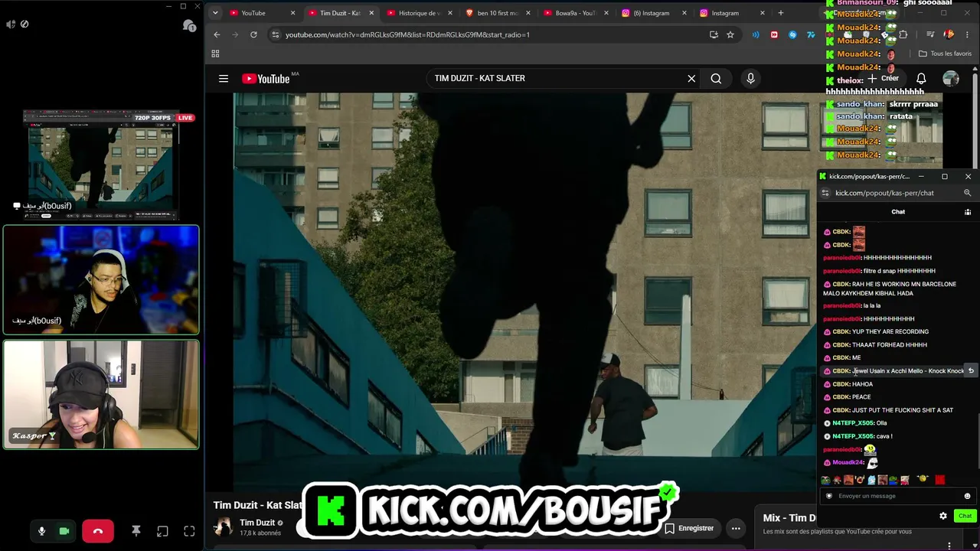Clear the YouTube search field

tap(691, 78)
